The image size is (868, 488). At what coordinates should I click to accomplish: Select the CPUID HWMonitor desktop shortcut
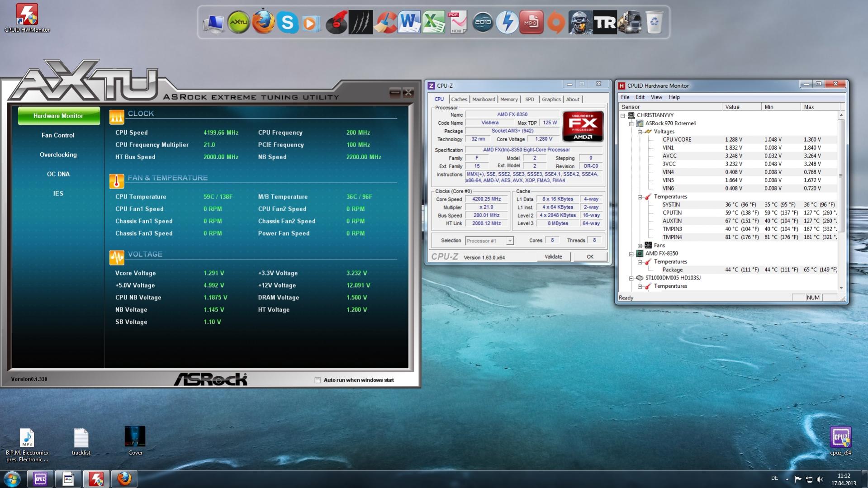click(x=27, y=18)
